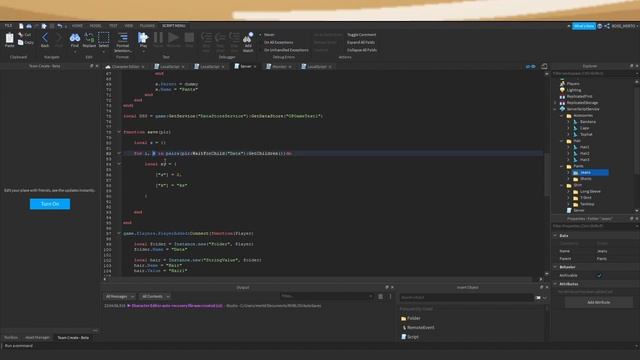Click the Add Watch debugger icon
The image size is (640, 360).
[248, 38]
